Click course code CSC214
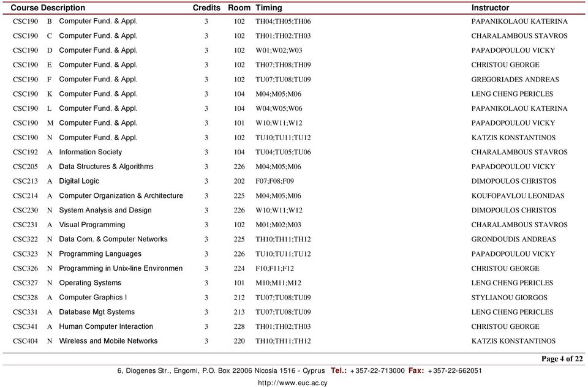588x387 pixels. coord(26,196)
